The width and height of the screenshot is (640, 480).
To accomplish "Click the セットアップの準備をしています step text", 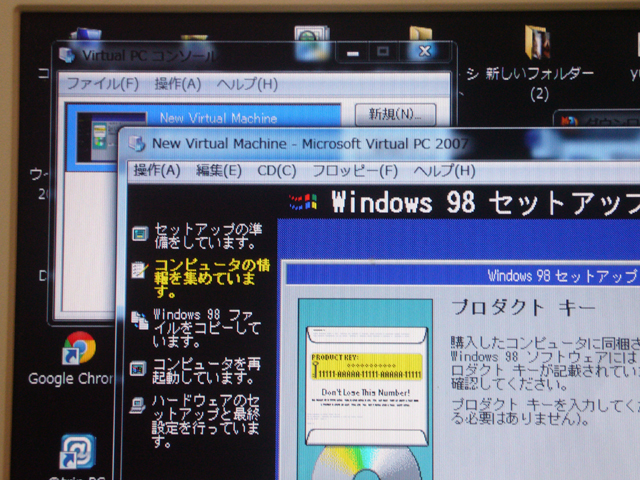I will point(208,236).
